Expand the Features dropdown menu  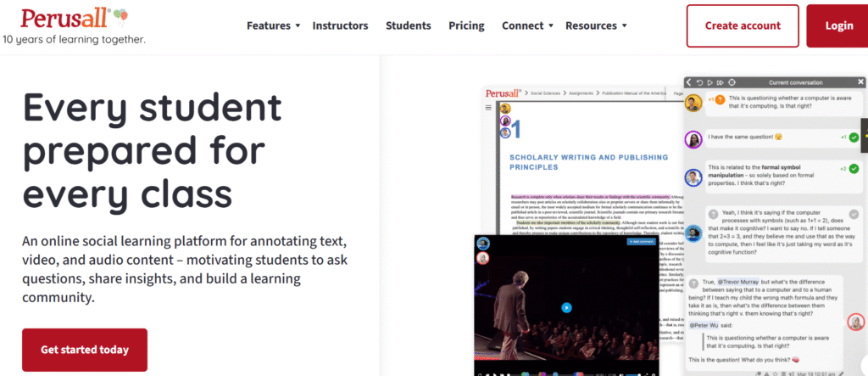point(273,25)
